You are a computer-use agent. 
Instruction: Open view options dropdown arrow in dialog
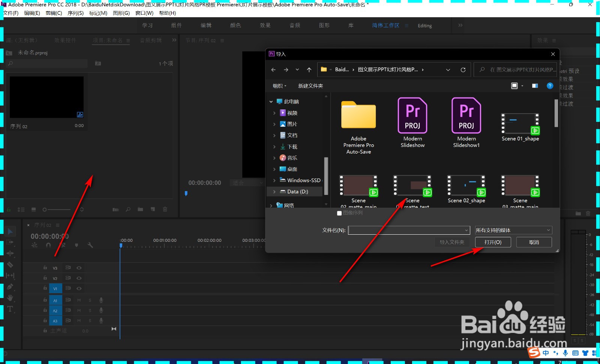coord(522,86)
